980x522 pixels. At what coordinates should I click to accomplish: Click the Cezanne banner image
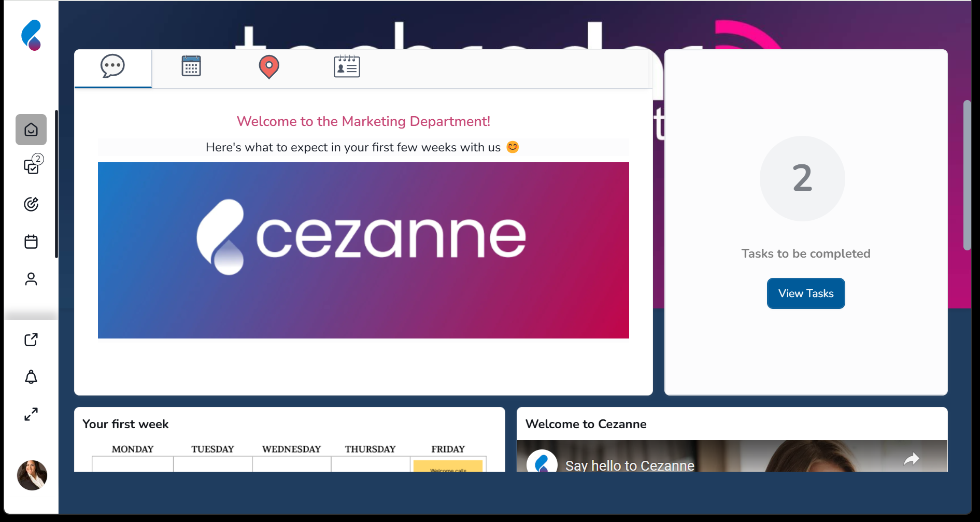coord(363,250)
